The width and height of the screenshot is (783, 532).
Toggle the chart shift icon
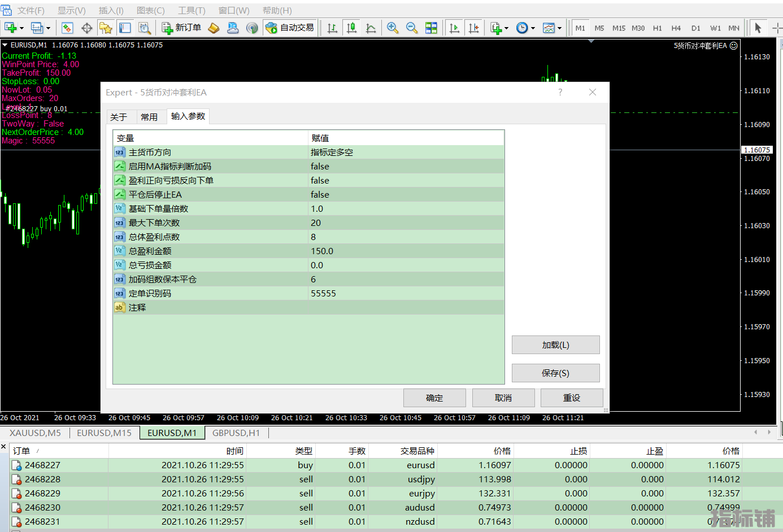tap(473, 28)
